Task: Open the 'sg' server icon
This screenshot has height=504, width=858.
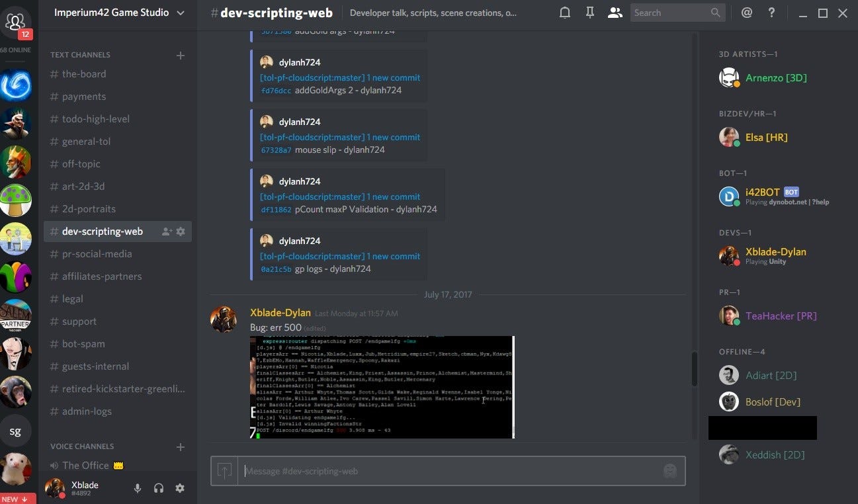Action: coord(15,431)
